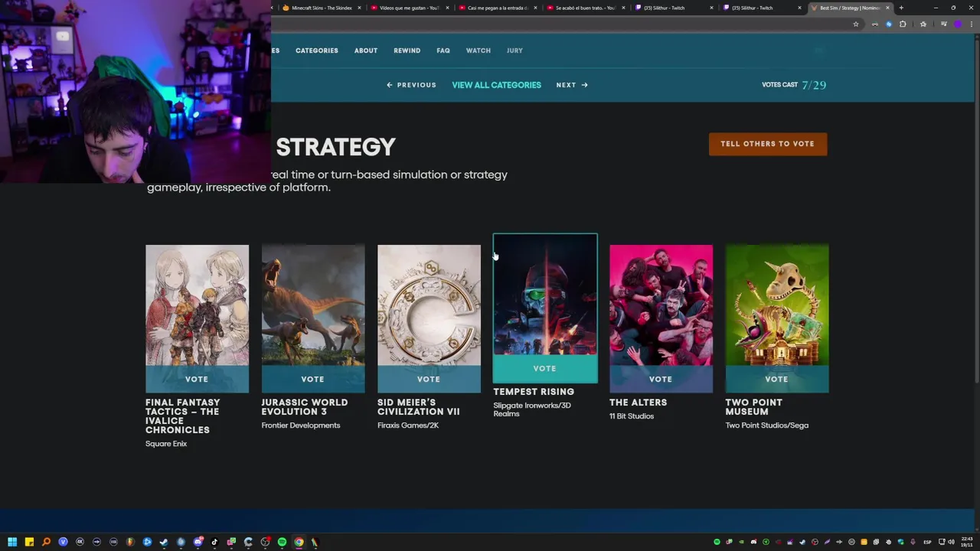Screen dimensions: 980x551
Task: Open the JURY nav item
Action: pos(514,51)
